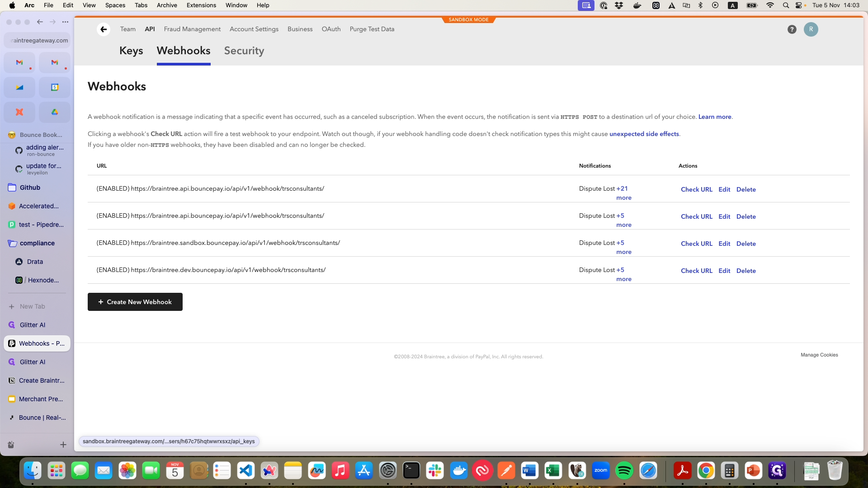Click Arc sidebar forward navigation arrow
This screenshot has width=868, height=488.
tap(52, 22)
